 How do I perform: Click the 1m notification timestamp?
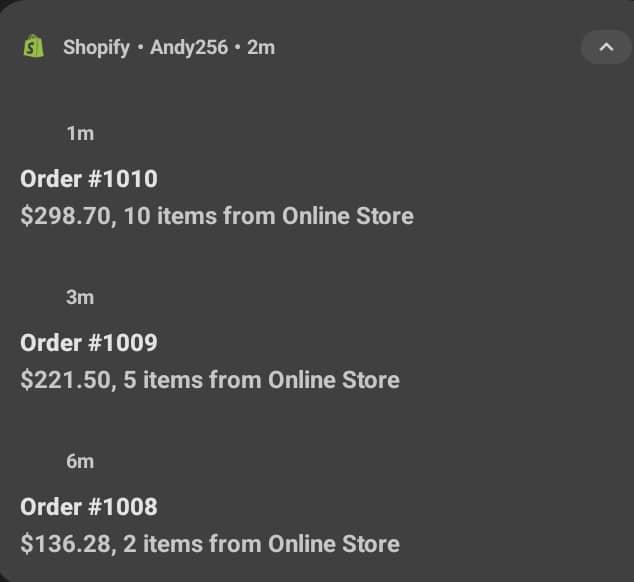(x=80, y=133)
